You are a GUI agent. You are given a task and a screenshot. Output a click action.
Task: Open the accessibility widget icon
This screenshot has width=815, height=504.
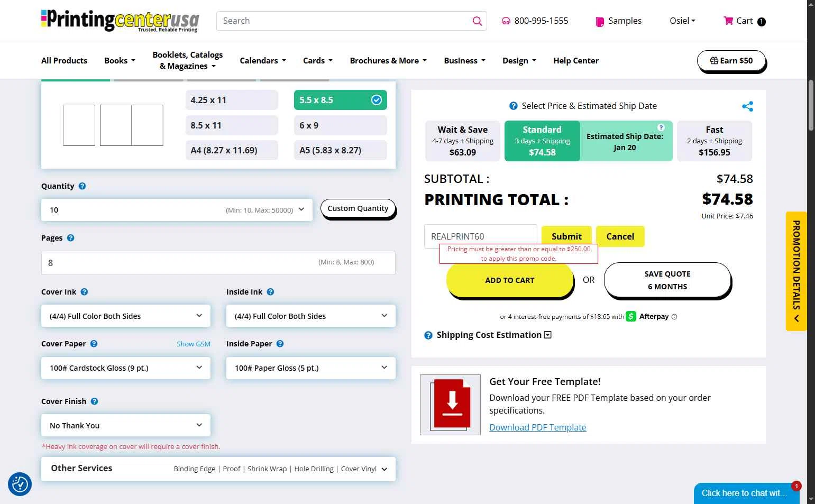pos(20,484)
